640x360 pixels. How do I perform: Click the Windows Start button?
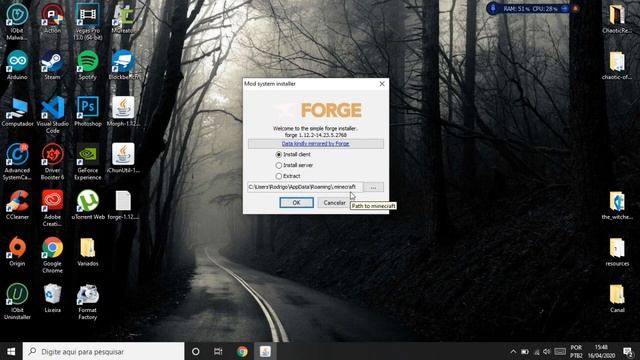click(x=11, y=351)
